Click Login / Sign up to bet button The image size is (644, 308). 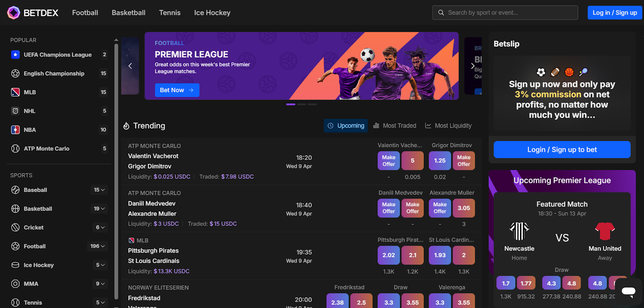[x=562, y=150]
